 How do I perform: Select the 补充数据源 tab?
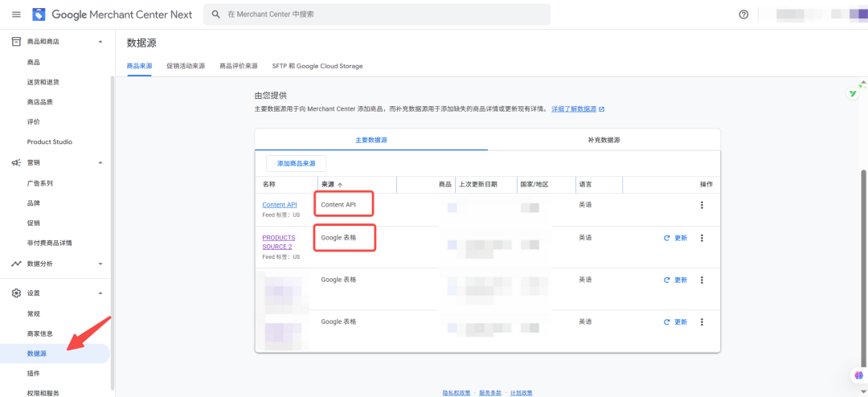click(604, 140)
